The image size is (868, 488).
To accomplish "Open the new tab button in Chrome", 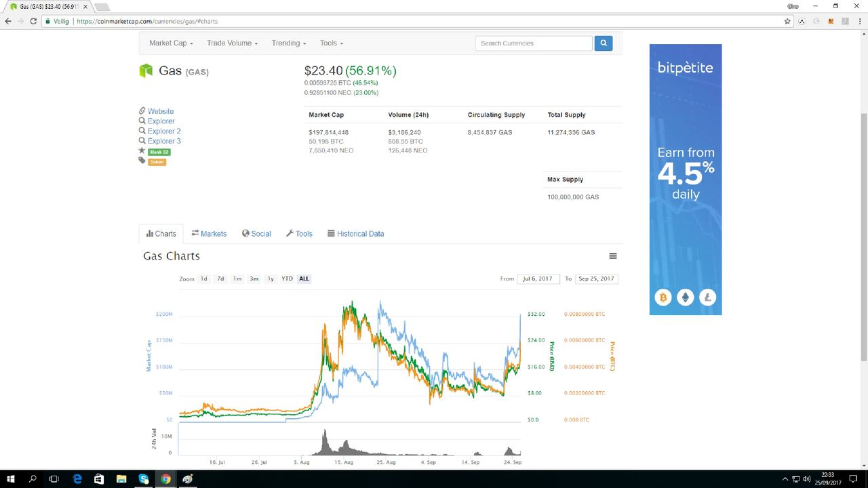I will [102, 7].
